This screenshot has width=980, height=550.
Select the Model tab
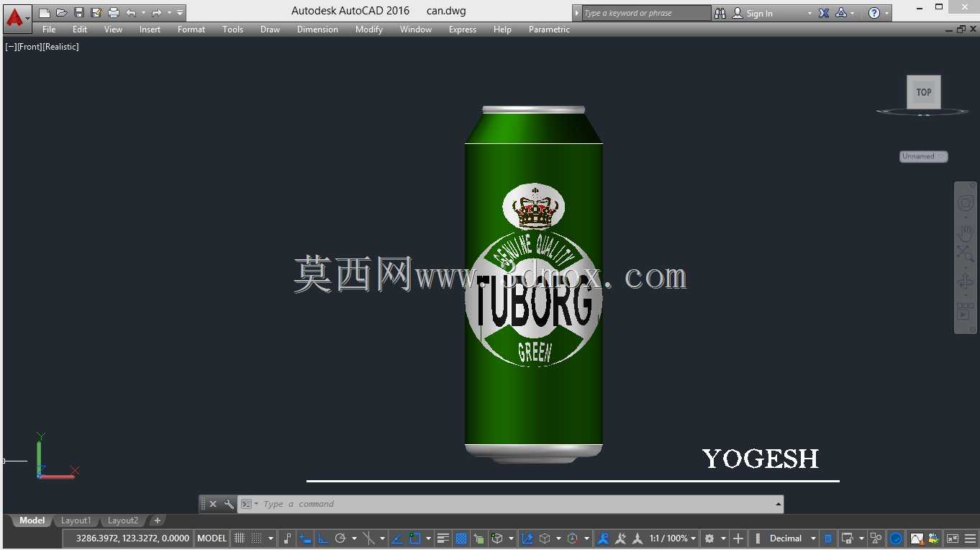(x=32, y=520)
